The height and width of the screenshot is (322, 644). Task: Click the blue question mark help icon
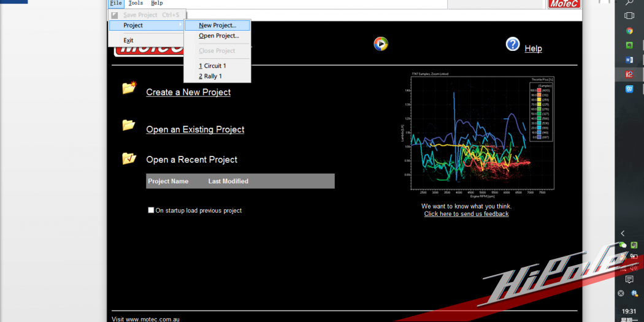(x=513, y=44)
